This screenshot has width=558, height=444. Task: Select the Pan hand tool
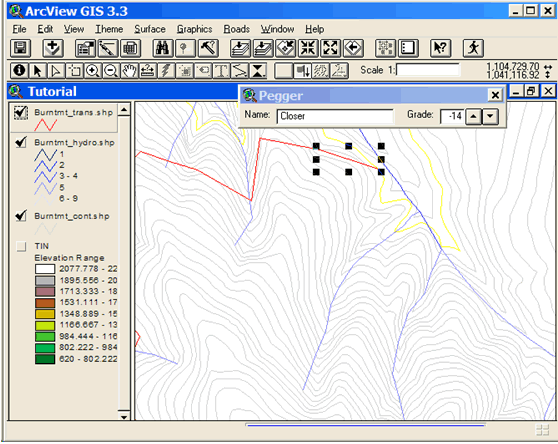[x=130, y=70]
